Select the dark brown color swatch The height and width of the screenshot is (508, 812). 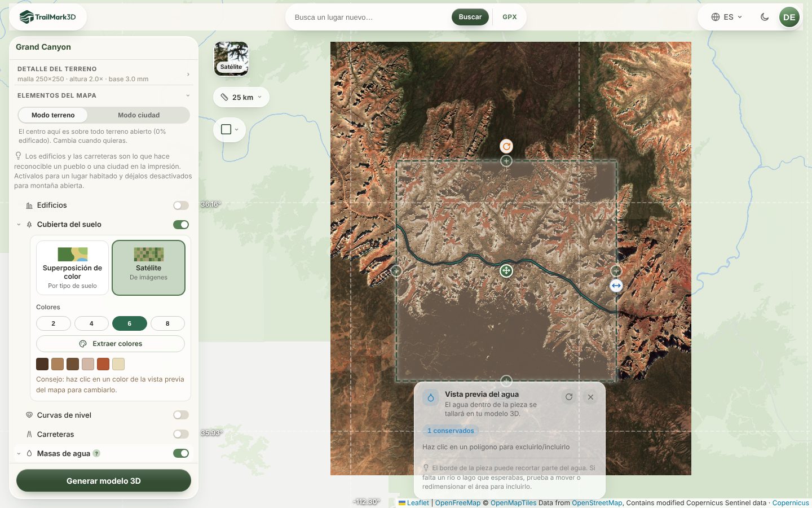(x=42, y=364)
